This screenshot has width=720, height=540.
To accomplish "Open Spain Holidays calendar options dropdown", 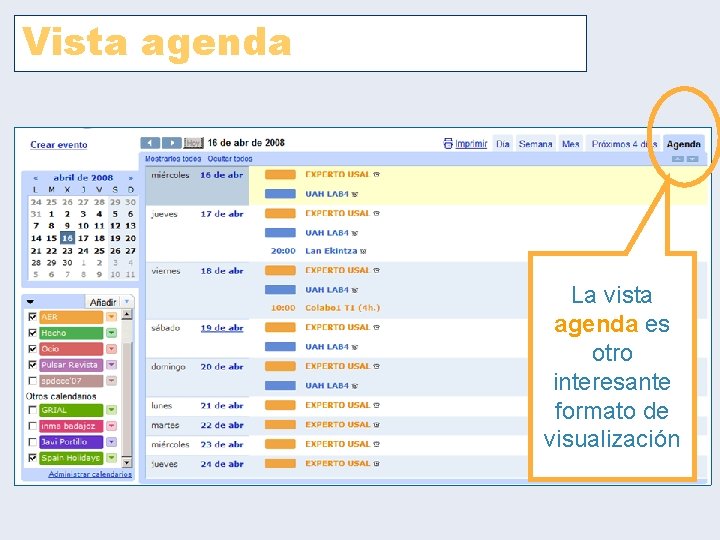I will (x=112, y=458).
